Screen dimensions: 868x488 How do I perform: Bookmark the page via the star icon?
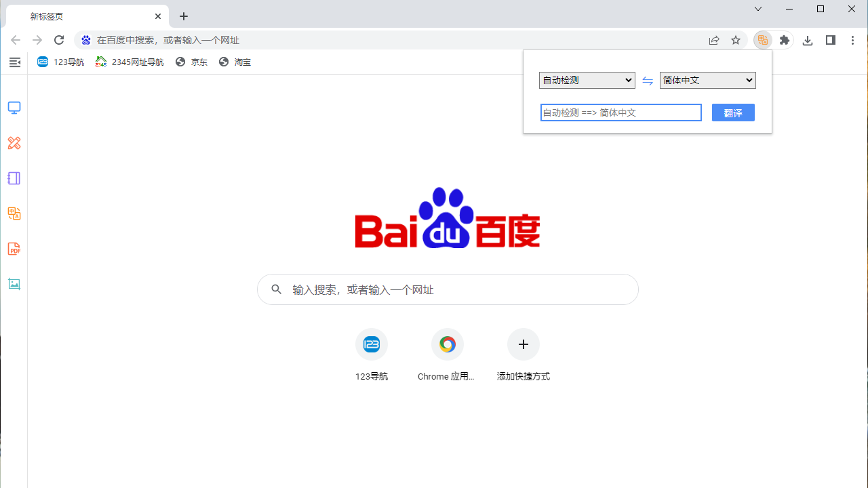point(736,40)
